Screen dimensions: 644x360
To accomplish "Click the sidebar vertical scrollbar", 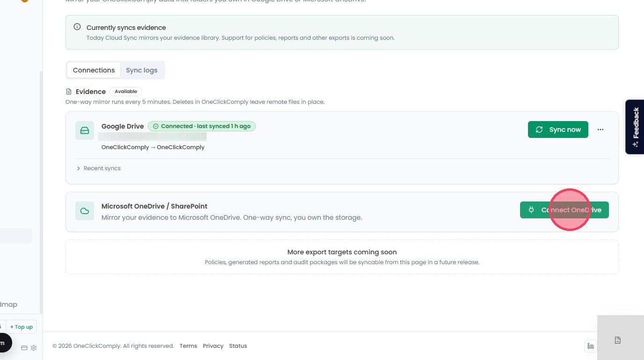I will [41, 192].
